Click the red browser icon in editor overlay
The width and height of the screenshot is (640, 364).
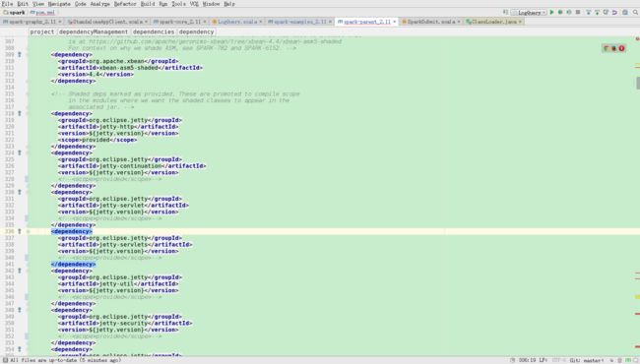pos(621,48)
